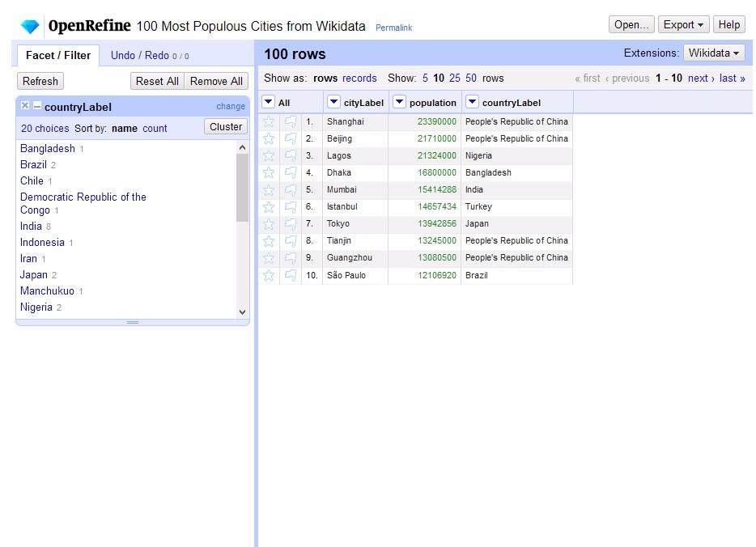Switch to the Undo / Redo tab

(x=150, y=55)
